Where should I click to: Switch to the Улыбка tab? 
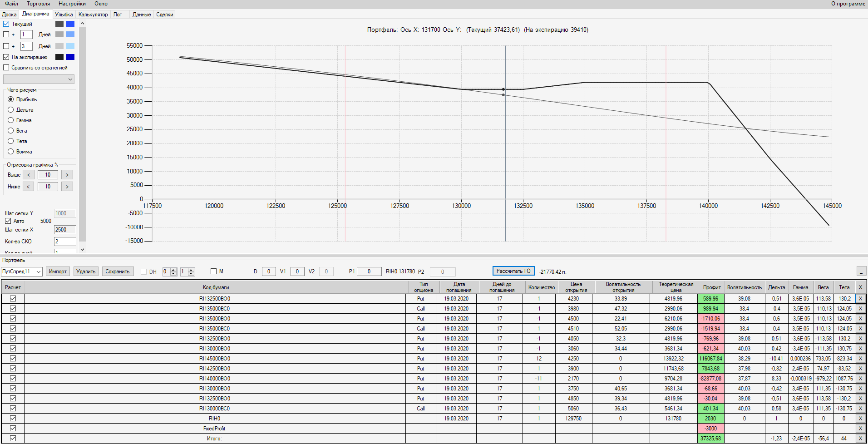(64, 15)
